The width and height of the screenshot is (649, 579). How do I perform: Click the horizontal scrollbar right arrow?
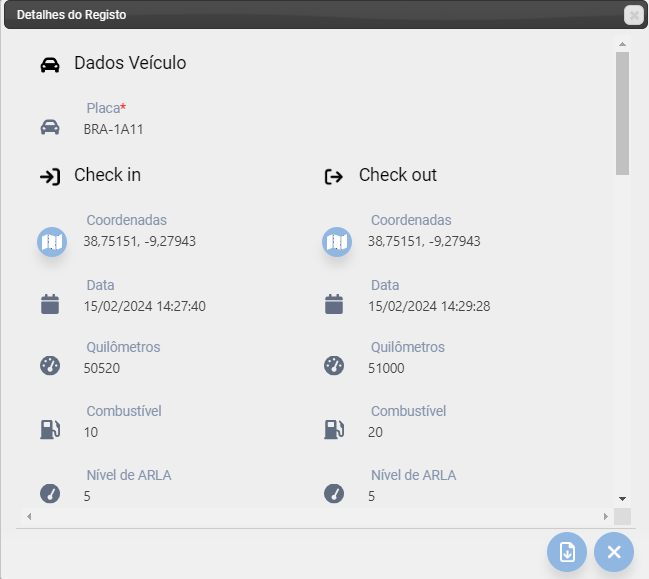click(606, 517)
